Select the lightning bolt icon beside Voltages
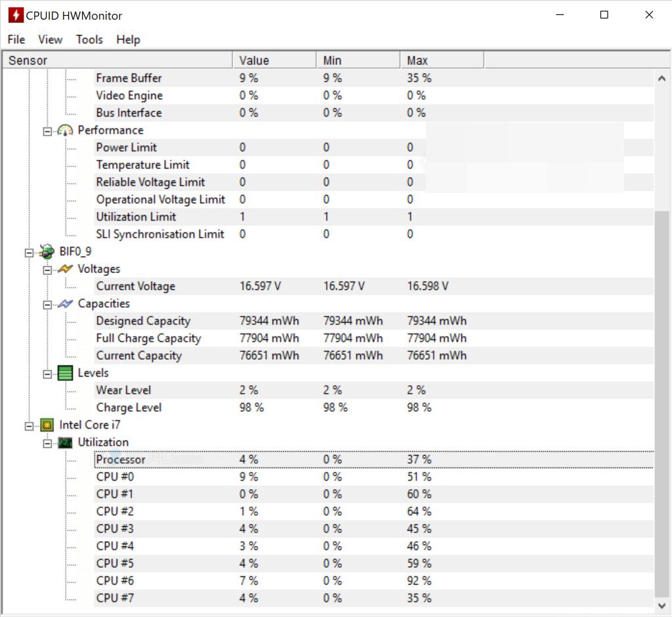The width and height of the screenshot is (672, 617). click(66, 268)
